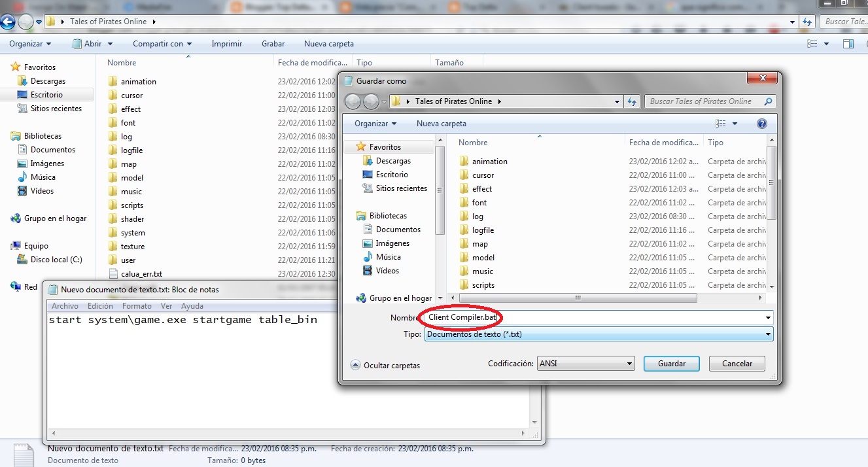Click the help question mark in the save dialog

click(763, 123)
